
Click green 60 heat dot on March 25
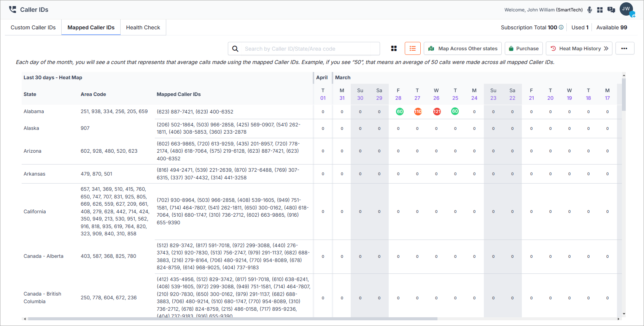click(455, 111)
